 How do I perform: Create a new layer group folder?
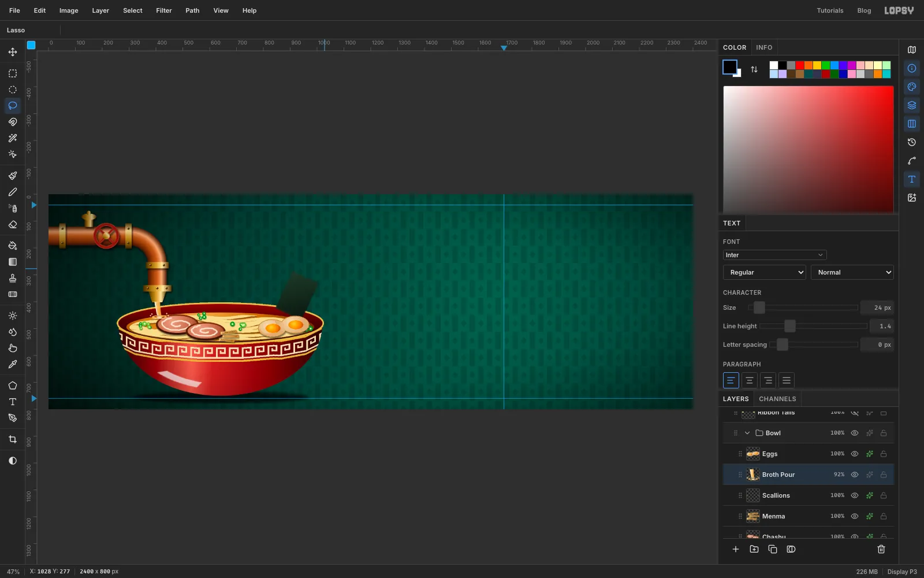(754, 549)
